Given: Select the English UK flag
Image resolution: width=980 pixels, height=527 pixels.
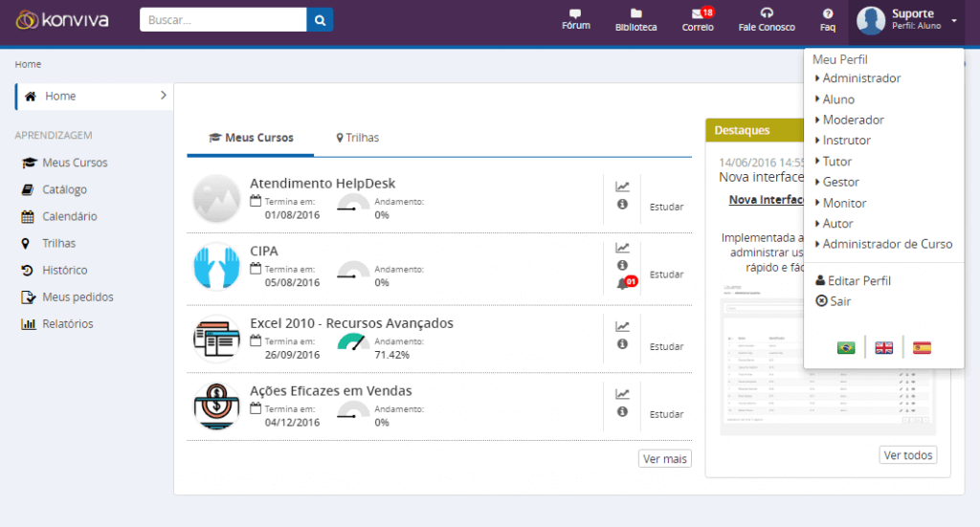Looking at the screenshot, I should tap(884, 347).
